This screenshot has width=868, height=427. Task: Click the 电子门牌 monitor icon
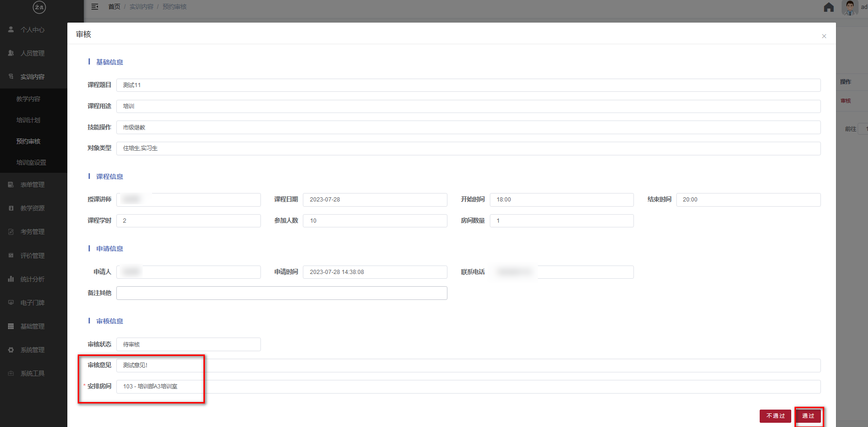pyautogui.click(x=11, y=302)
